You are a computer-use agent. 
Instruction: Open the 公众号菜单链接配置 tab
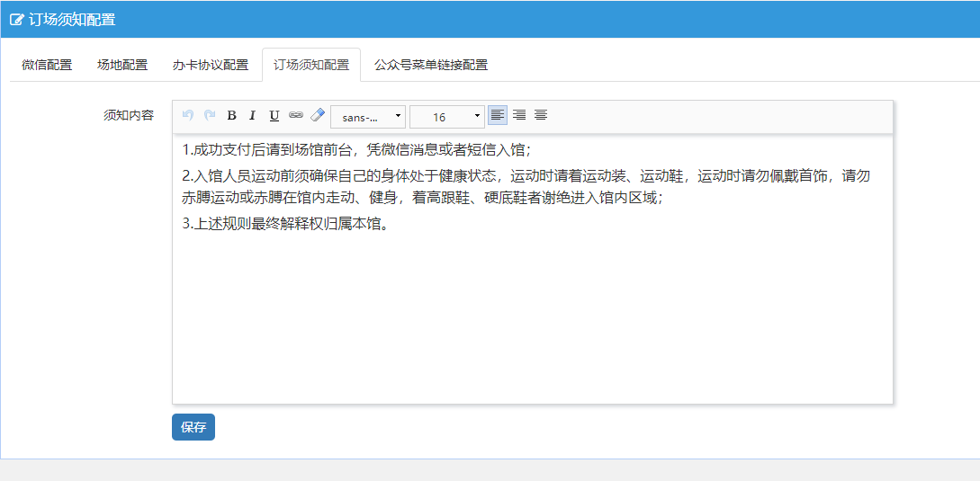click(x=431, y=65)
